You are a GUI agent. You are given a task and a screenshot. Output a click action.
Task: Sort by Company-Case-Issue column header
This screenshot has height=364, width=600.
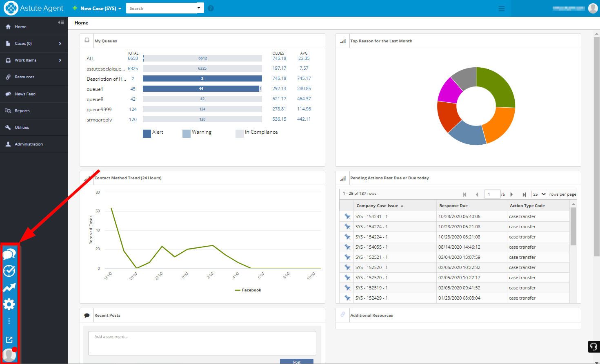[377, 206]
